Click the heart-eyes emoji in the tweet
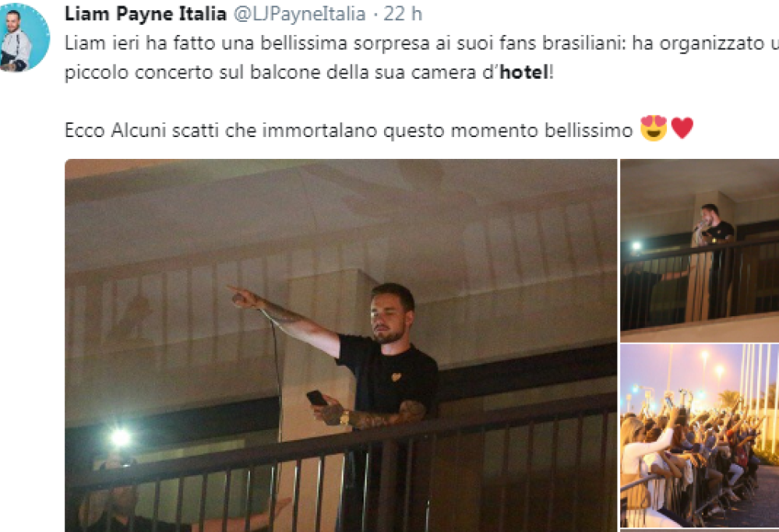 pos(652,129)
